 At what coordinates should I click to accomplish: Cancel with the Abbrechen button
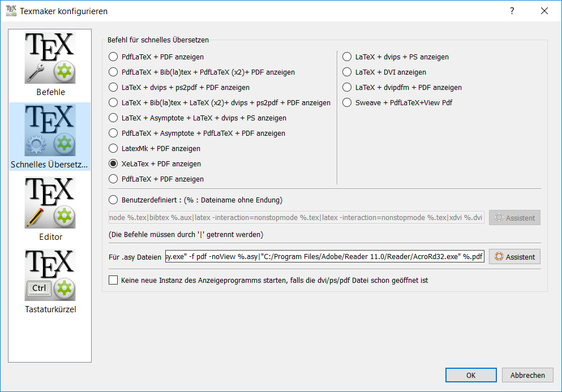(x=527, y=375)
